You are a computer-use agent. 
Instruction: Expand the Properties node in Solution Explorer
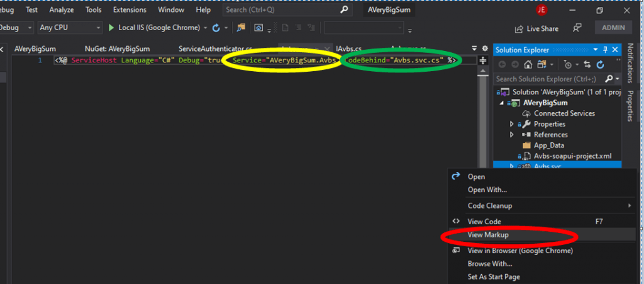(x=511, y=124)
